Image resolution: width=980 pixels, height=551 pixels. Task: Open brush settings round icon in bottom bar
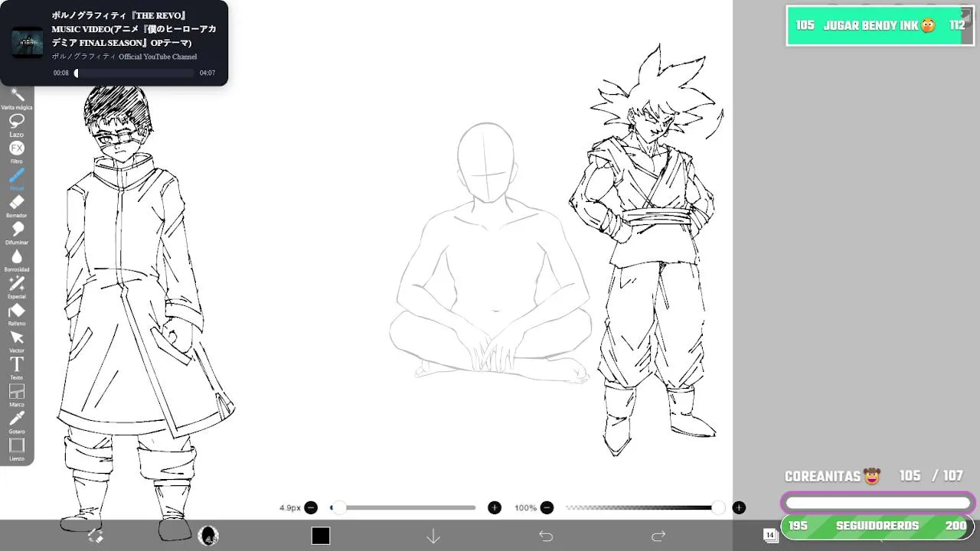coord(208,536)
